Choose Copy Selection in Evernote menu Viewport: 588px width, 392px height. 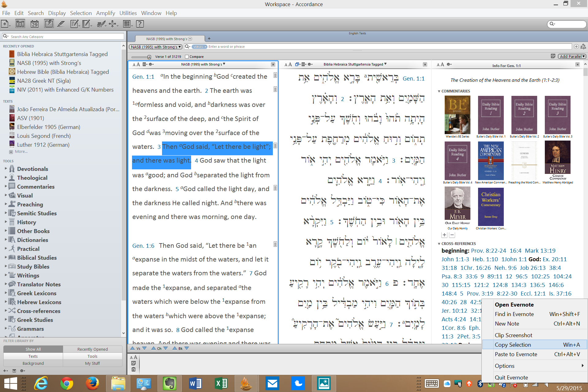[x=513, y=345]
